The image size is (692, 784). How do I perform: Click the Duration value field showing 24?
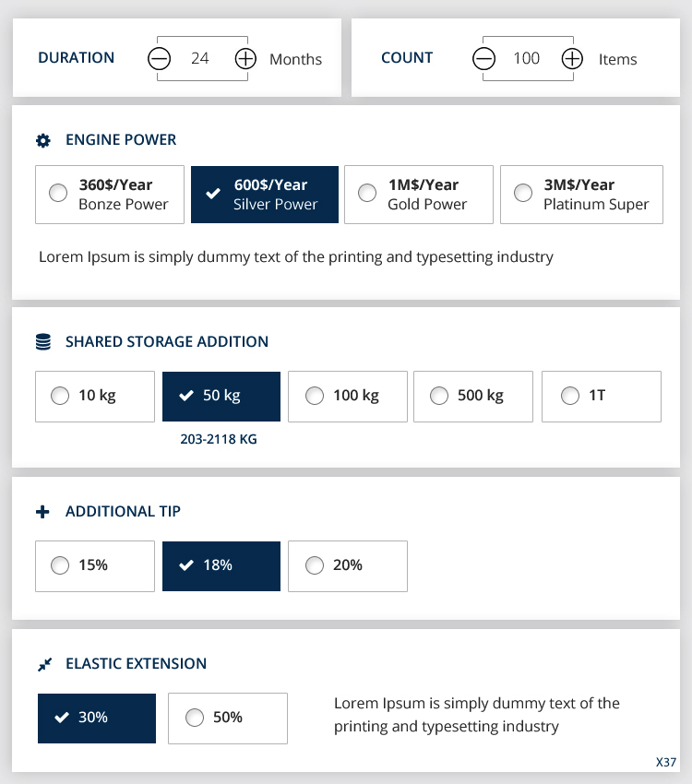[x=200, y=59]
